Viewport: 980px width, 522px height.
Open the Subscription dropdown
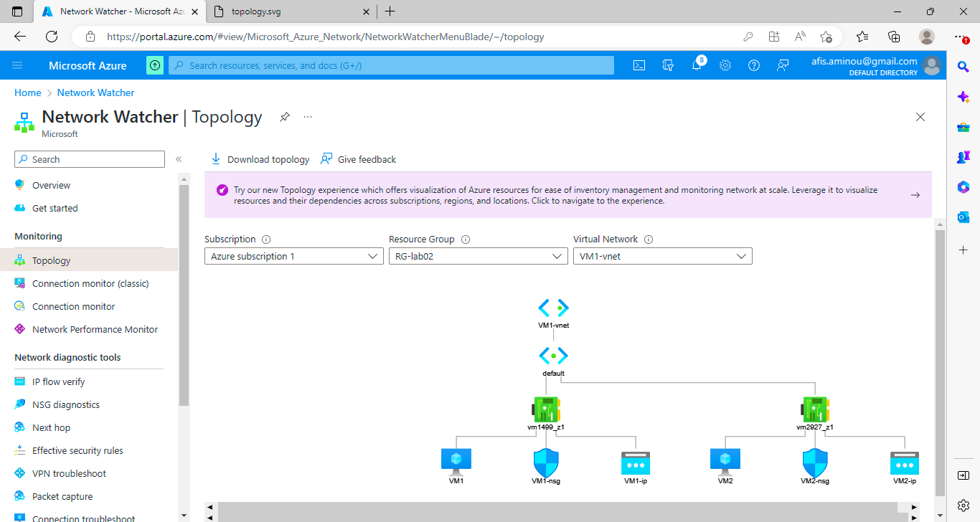pos(294,256)
